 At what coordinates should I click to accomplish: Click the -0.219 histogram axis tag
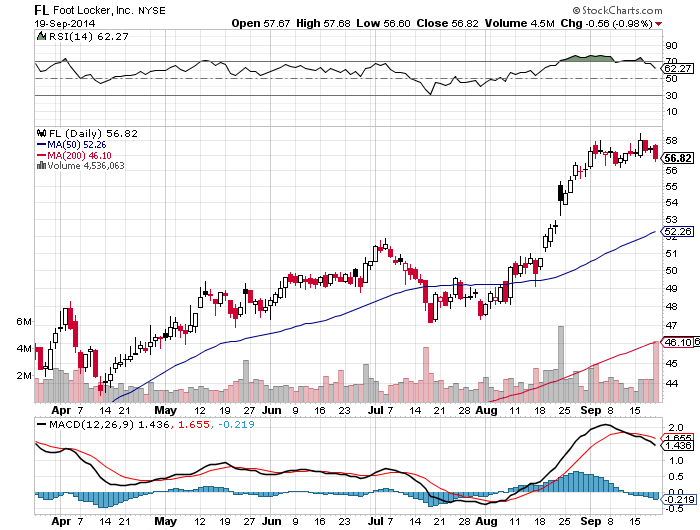click(x=677, y=500)
